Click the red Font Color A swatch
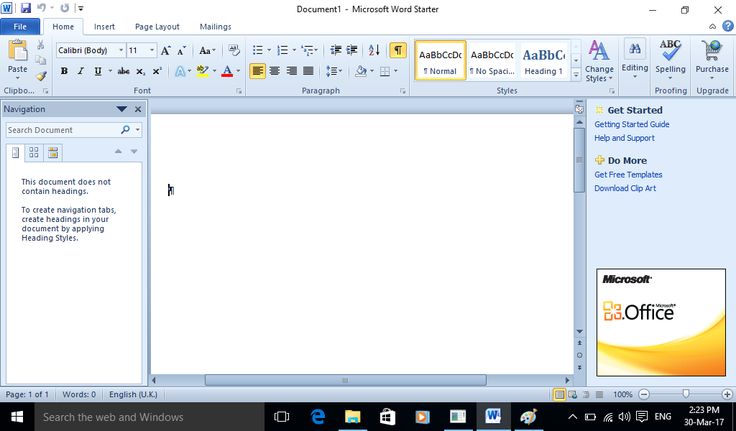736x431 pixels. pos(227,71)
